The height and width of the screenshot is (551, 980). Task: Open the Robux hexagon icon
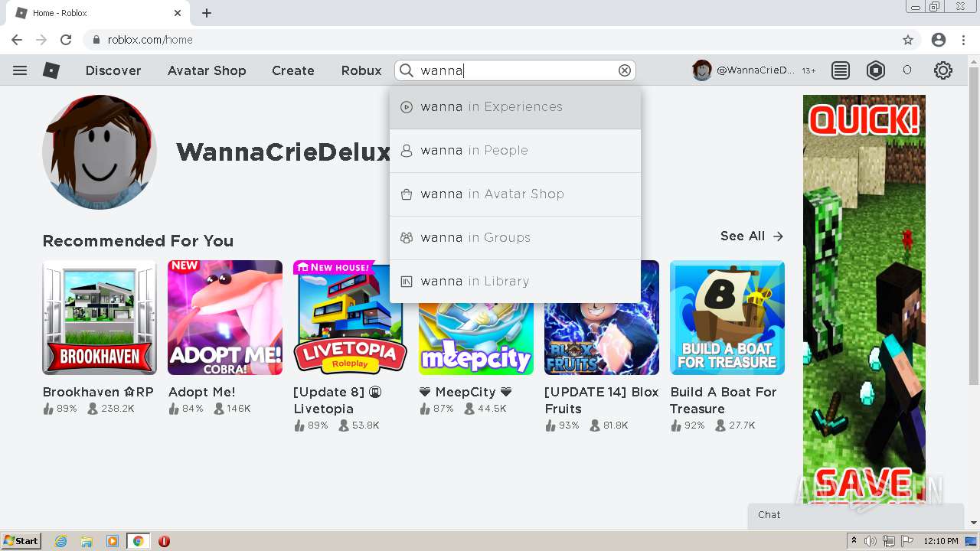tap(876, 70)
